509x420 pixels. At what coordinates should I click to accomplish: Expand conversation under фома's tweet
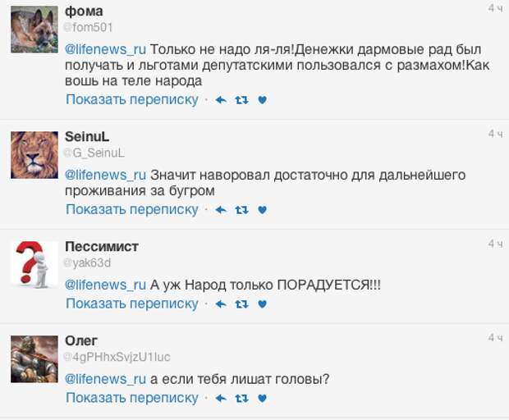(132, 100)
